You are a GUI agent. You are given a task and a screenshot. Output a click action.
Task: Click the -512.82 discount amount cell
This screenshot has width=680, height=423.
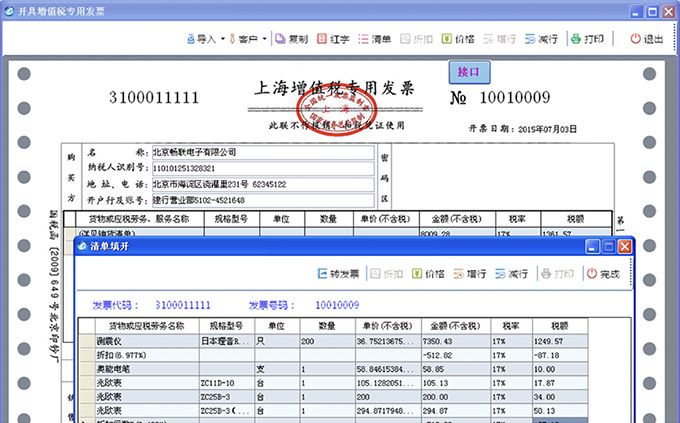point(456,355)
